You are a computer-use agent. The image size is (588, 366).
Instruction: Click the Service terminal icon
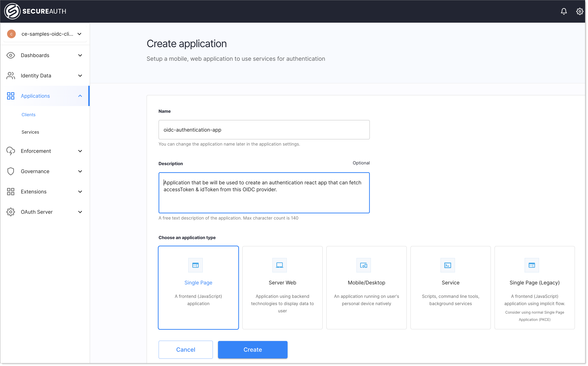coord(448,265)
